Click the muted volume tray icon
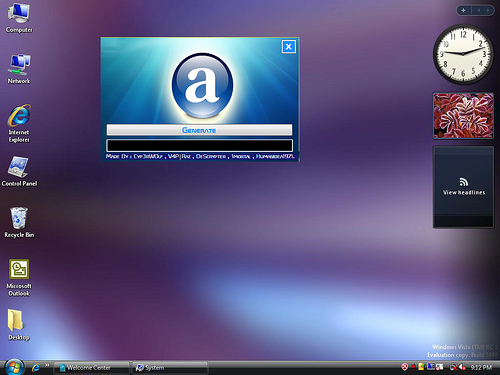This screenshot has width=500, height=375. pos(463,367)
